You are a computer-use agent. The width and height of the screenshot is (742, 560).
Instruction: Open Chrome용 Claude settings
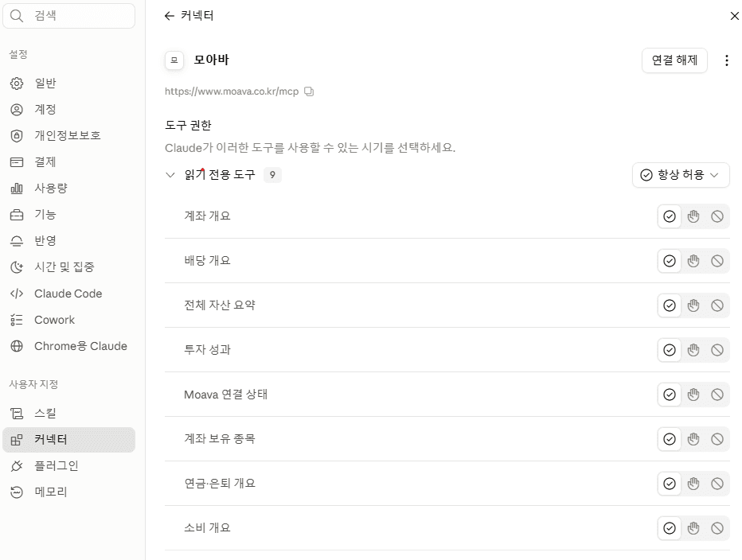point(69,346)
